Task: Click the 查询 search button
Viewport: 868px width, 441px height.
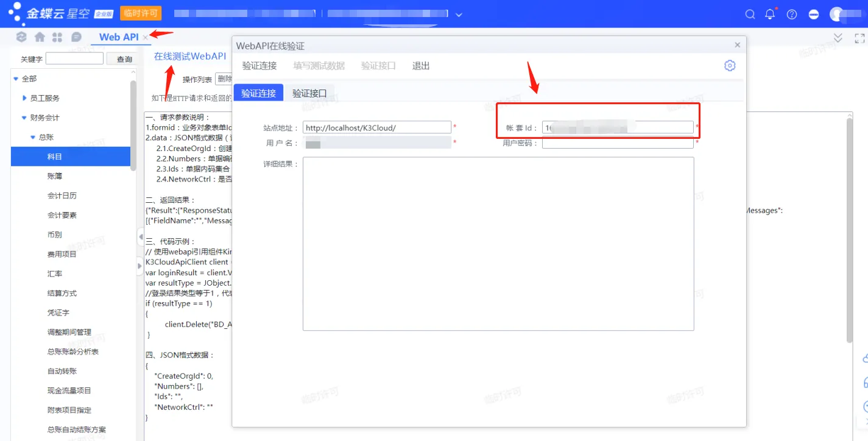Action: 124,59
